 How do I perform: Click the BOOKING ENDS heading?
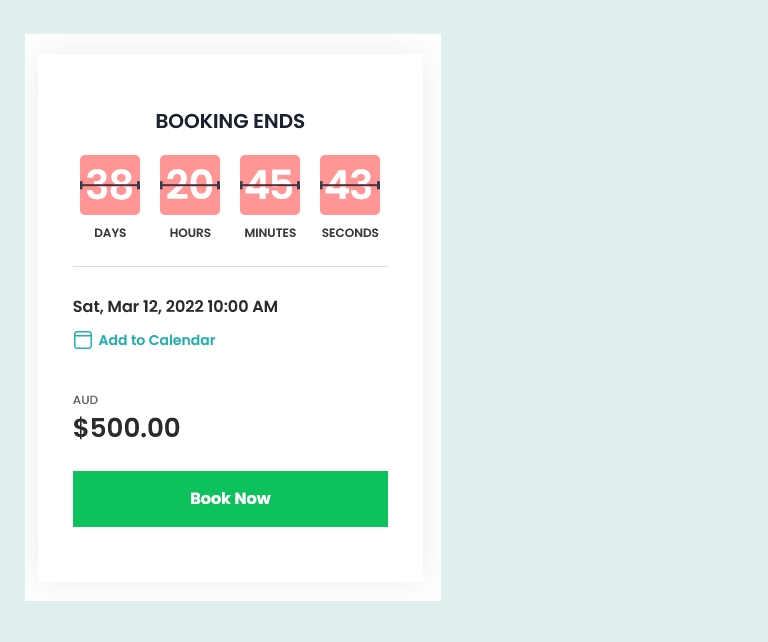[230, 121]
